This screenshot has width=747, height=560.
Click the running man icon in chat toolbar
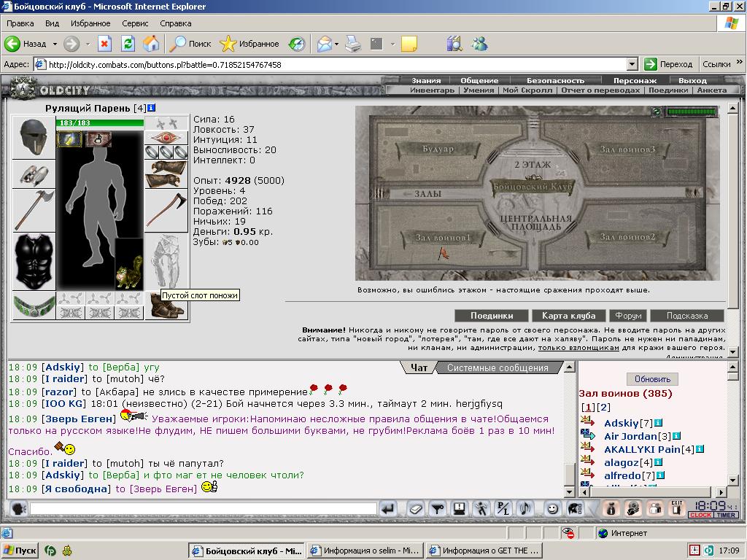tap(481, 509)
